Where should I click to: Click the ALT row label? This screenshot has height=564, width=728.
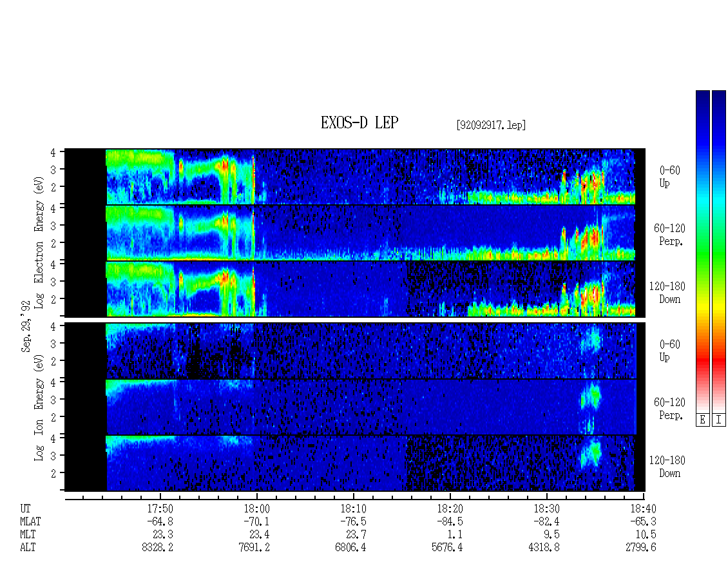pos(28,547)
